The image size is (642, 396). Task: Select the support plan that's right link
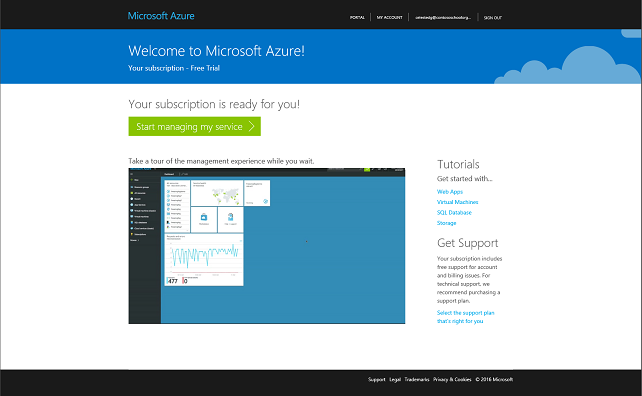point(466,317)
